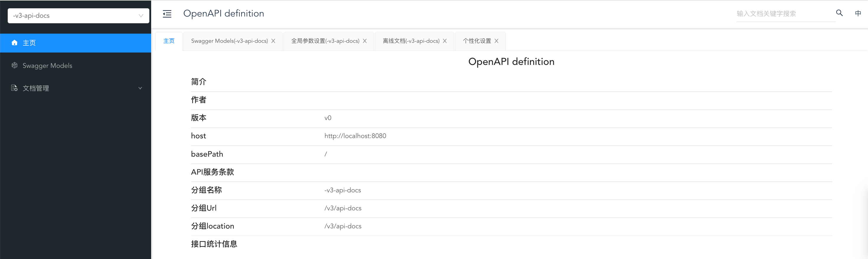Click the 简介 row label

[x=198, y=82]
